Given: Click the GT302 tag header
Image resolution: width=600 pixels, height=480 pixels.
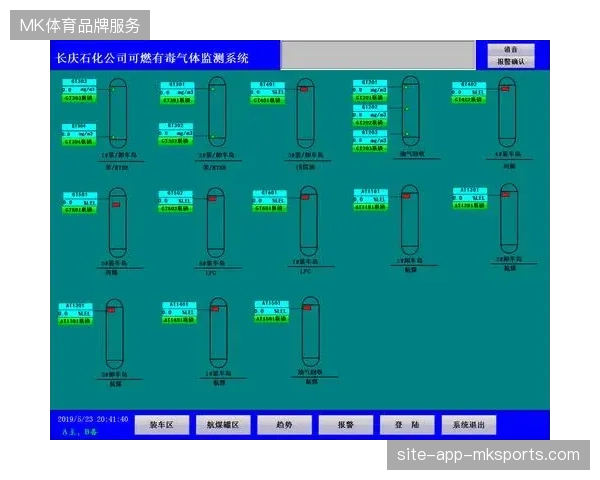Looking at the screenshot, I should (x=176, y=126).
